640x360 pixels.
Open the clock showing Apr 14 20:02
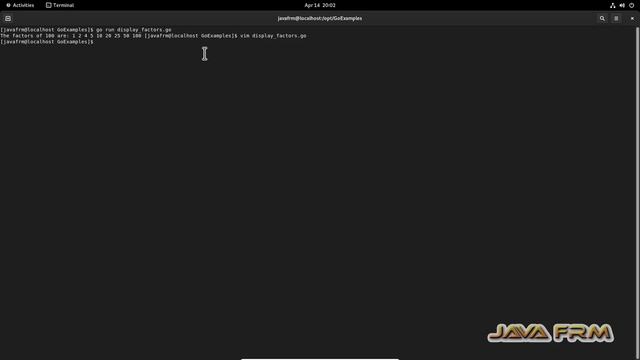click(x=320, y=5)
